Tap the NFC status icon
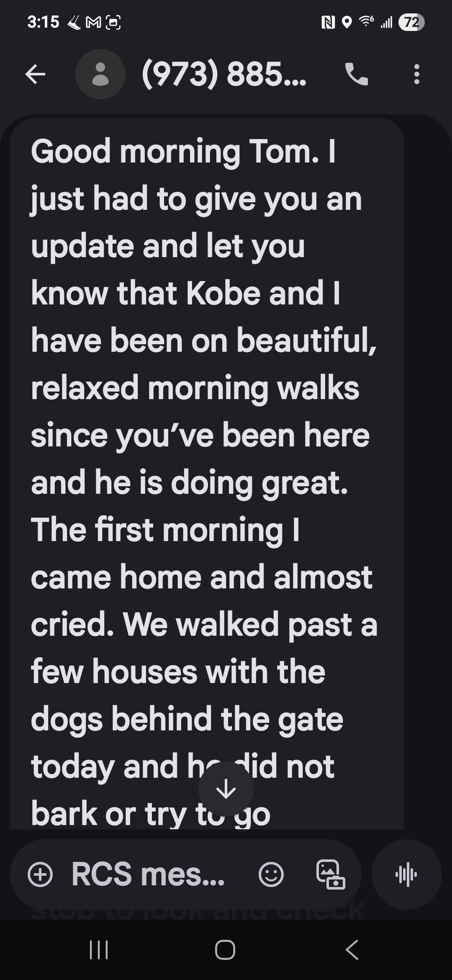This screenshot has height=980, width=452. [327, 22]
